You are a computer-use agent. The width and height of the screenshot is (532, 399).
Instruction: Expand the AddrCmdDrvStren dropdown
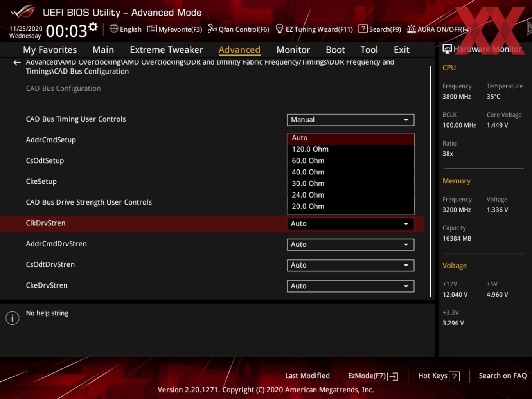[x=350, y=244]
